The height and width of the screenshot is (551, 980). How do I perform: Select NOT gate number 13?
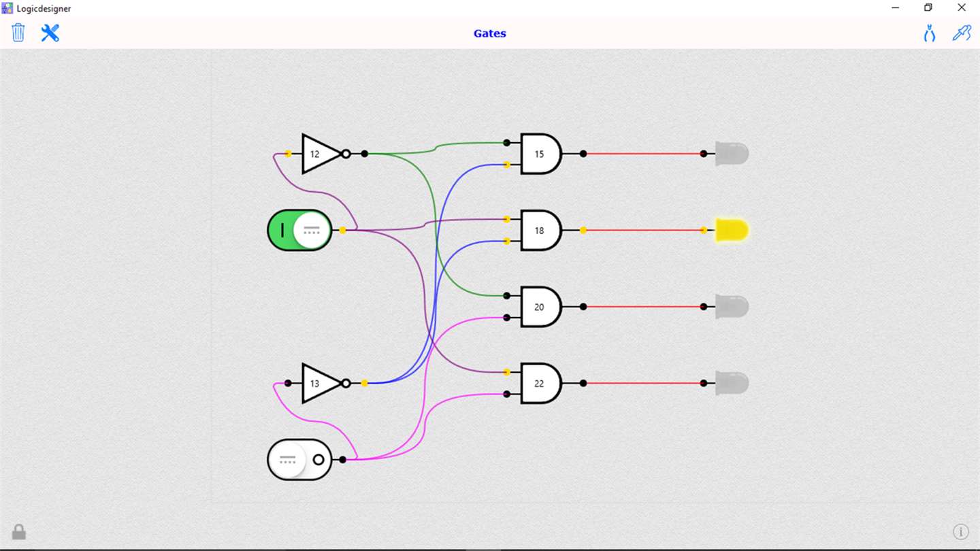tap(321, 383)
